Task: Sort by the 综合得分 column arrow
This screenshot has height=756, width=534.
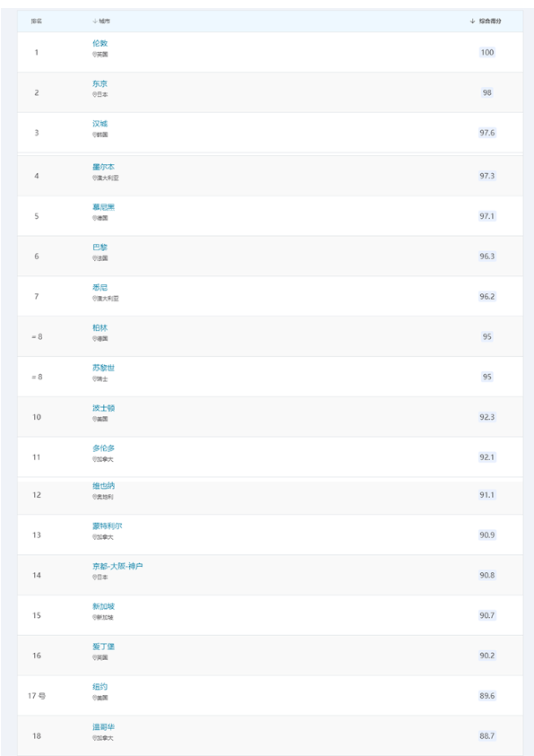Action: (472, 22)
